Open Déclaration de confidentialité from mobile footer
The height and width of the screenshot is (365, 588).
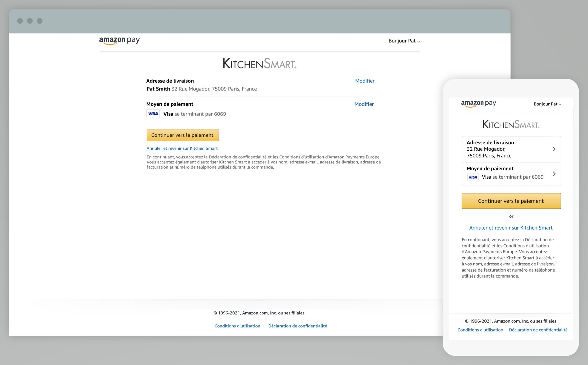point(538,330)
